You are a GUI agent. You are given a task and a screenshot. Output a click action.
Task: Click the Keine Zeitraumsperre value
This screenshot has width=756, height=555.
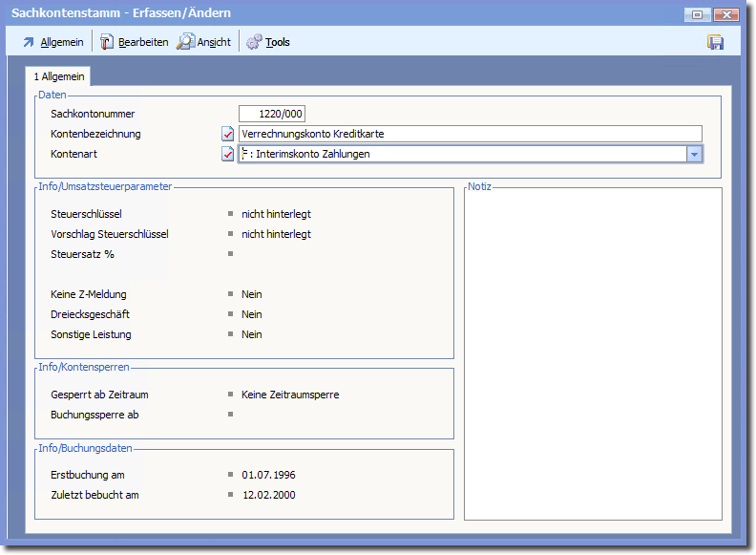tap(290, 395)
